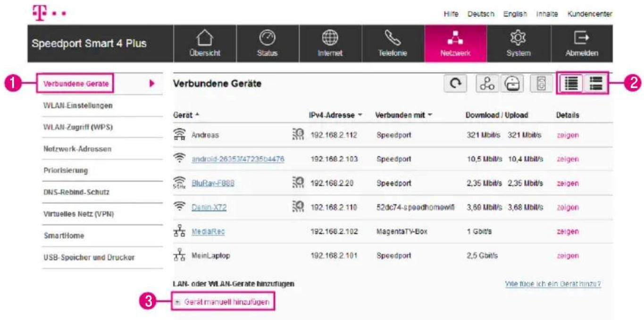
Task: Switch to detailed list view
Action: (595, 84)
